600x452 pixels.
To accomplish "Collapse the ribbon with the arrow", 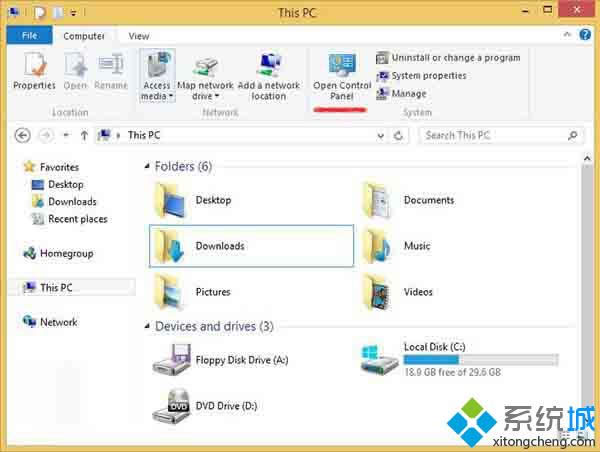I will pos(567,34).
